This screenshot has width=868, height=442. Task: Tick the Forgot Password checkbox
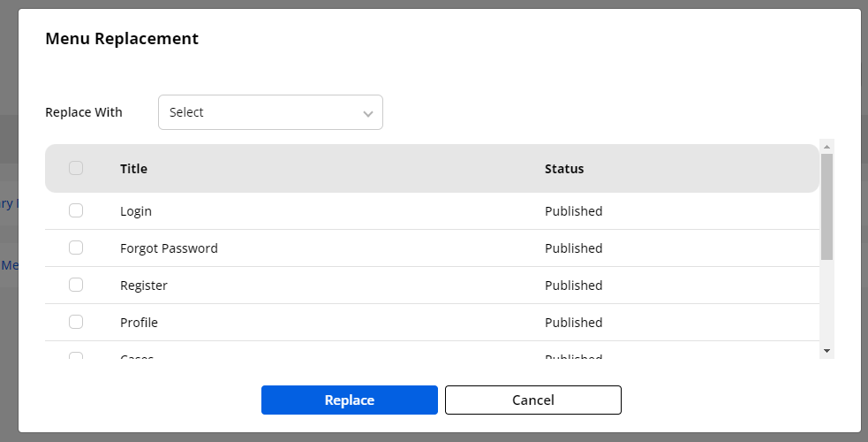coord(76,248)
